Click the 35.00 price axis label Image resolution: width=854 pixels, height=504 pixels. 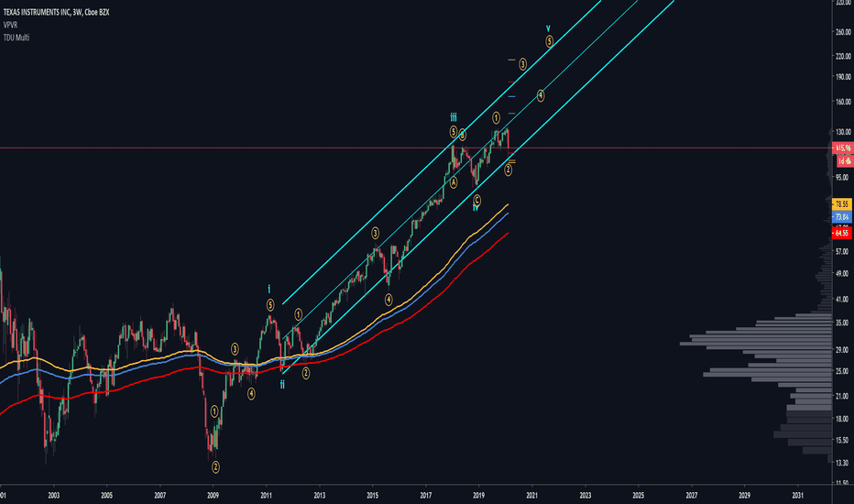point(843,323)
